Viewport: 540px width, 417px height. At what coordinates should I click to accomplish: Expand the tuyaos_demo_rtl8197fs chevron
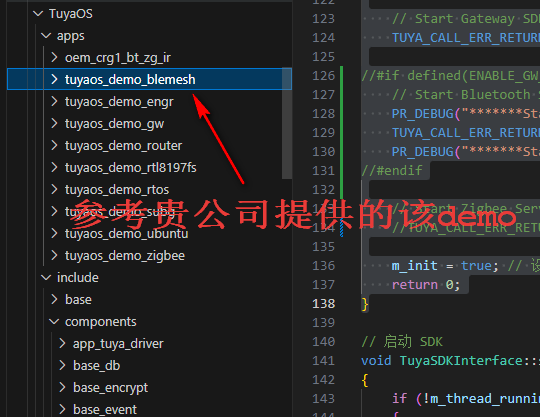click(54, 168)
